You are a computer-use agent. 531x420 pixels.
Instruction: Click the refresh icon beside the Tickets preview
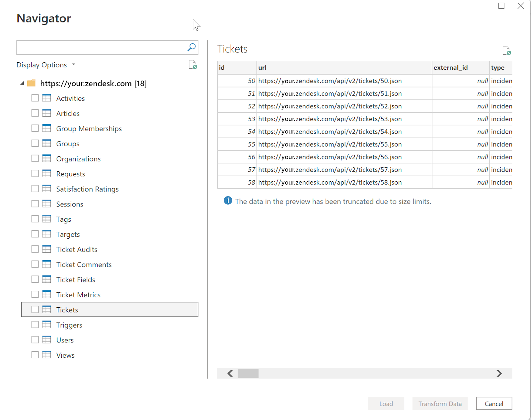click(x=507, y=50)
